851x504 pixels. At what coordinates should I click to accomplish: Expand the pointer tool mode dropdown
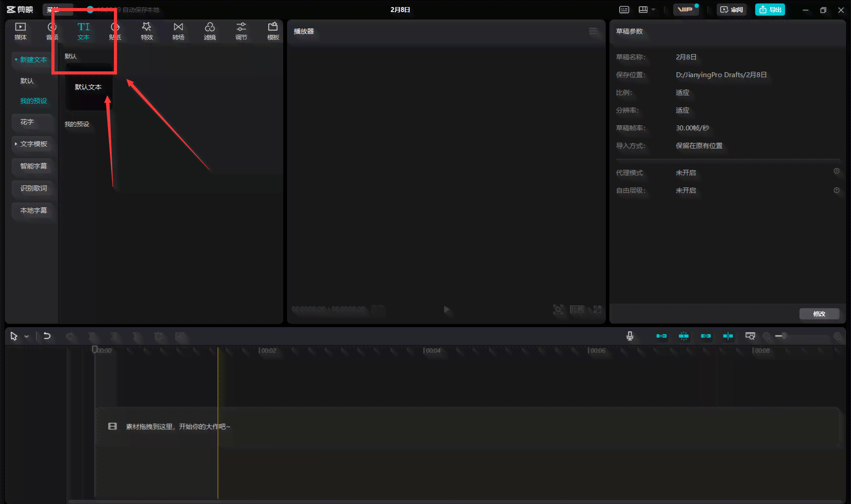(27, 337)
